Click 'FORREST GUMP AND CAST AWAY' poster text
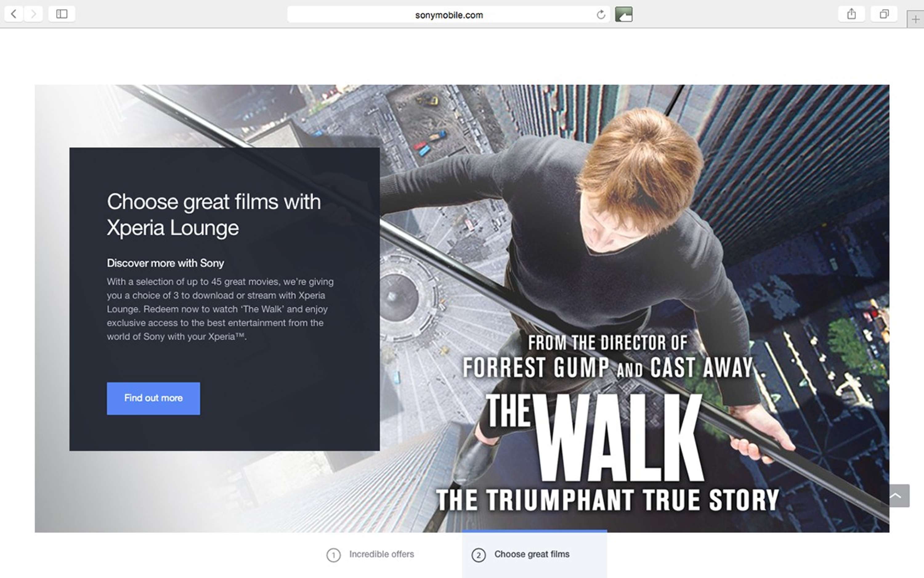Screen dimensions: 924x578 coord(607,367)
